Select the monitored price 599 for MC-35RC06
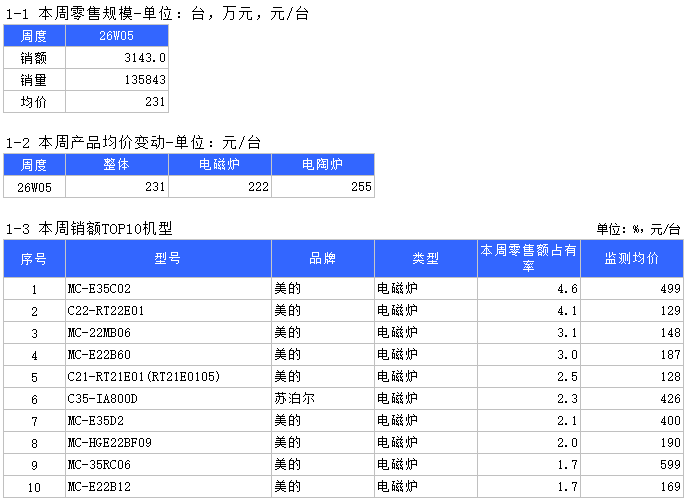 click(631, 465)
